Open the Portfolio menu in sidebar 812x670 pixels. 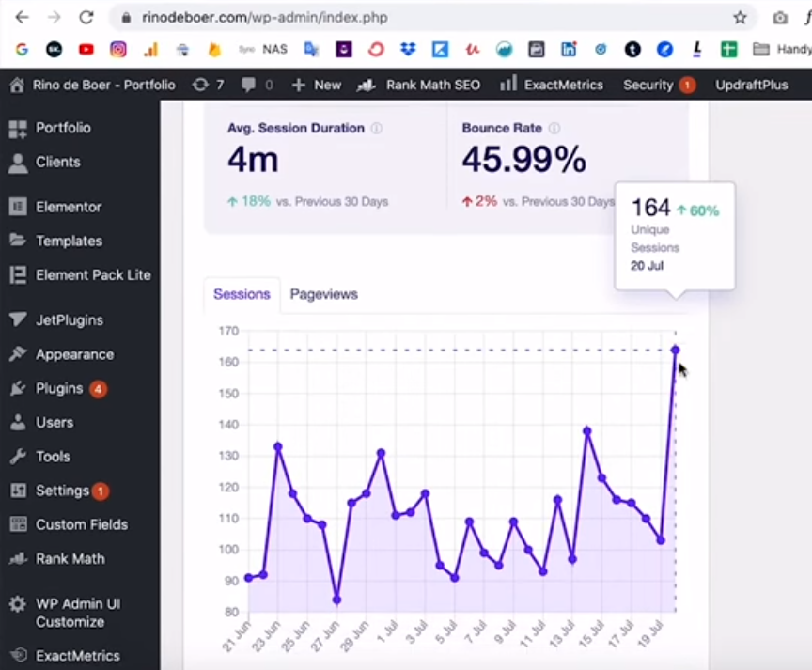(x=63, y=128)
